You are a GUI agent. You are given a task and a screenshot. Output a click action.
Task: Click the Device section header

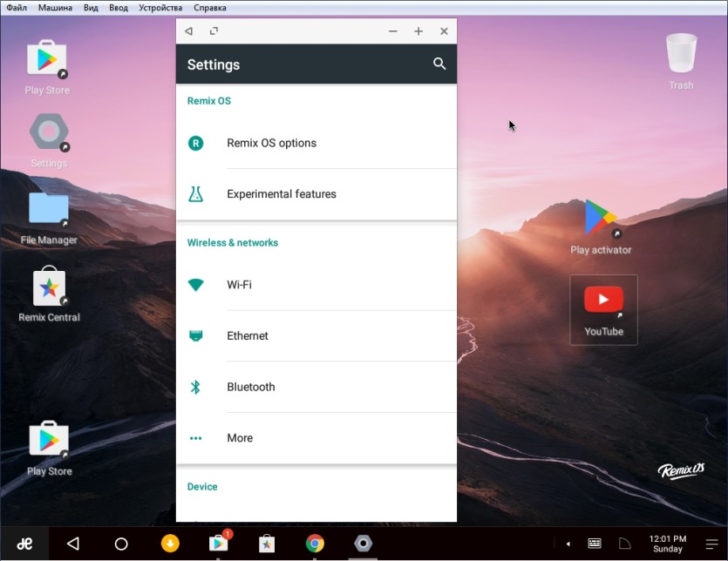pyautogui.click(x=202, y=487)
